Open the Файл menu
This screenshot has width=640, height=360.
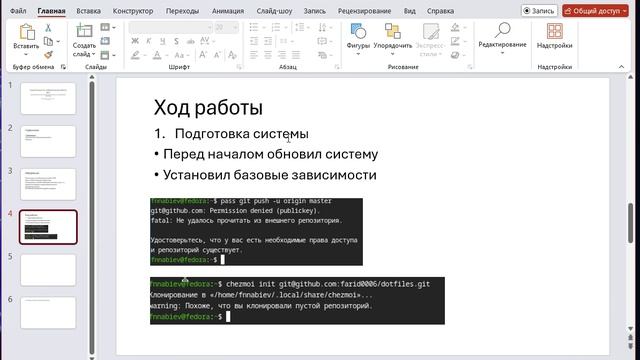(x=18, y=11)
